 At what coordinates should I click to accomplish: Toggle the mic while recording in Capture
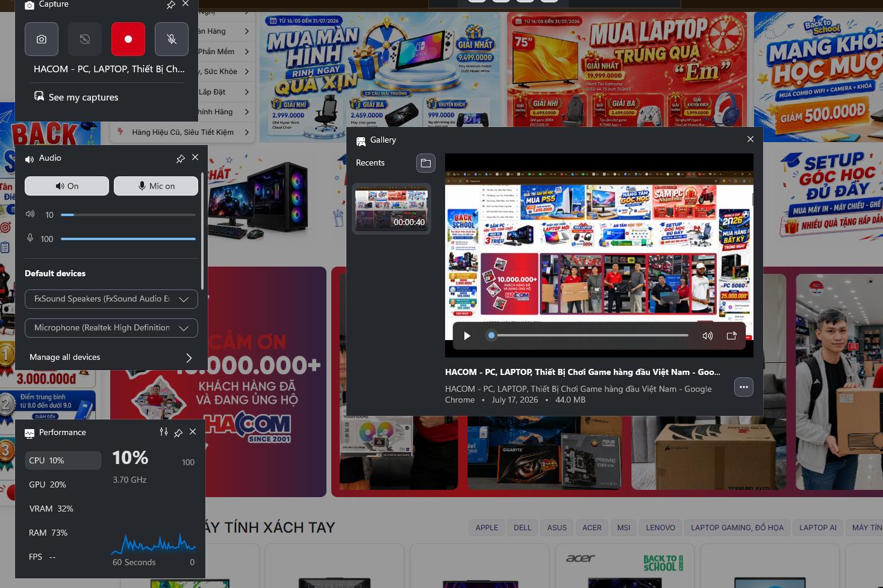pyautogui.click(x=172, y=39)
